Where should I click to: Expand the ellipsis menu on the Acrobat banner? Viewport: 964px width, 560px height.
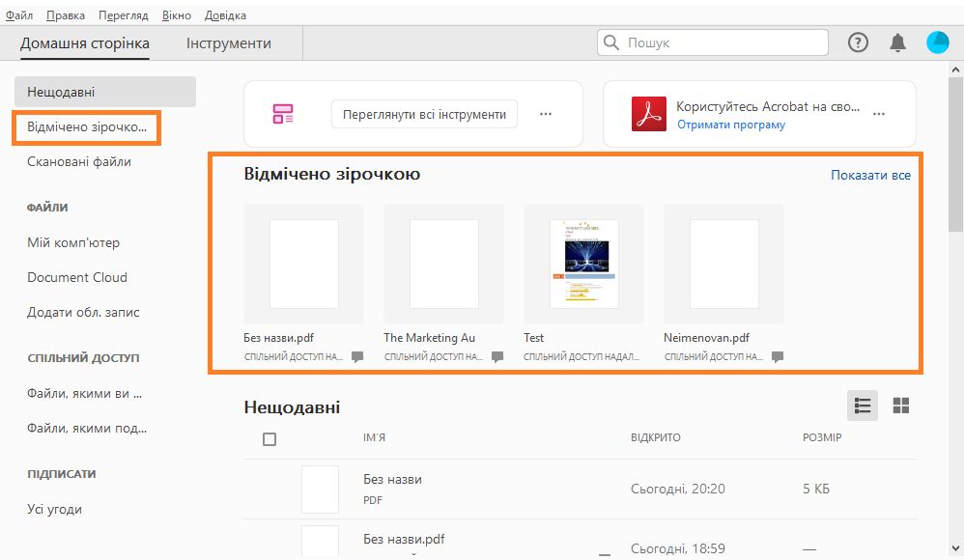coord(879,113)
